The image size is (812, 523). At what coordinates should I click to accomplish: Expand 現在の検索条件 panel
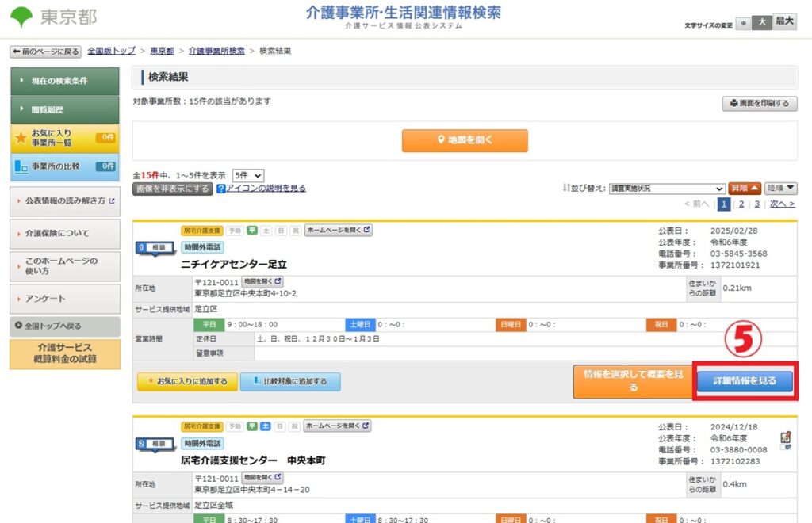65,81
